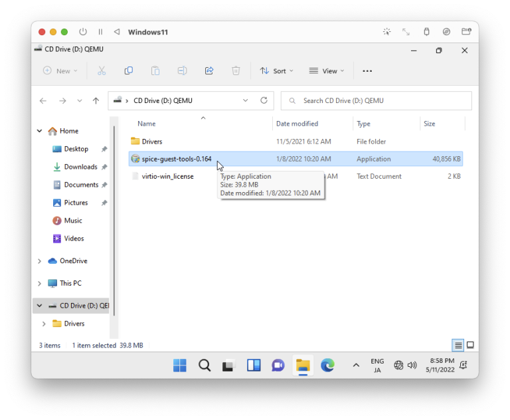Viewport: 510px width, 420px height.
Task: Open the clock showing 8:58 PM
Action: point(440,366)
